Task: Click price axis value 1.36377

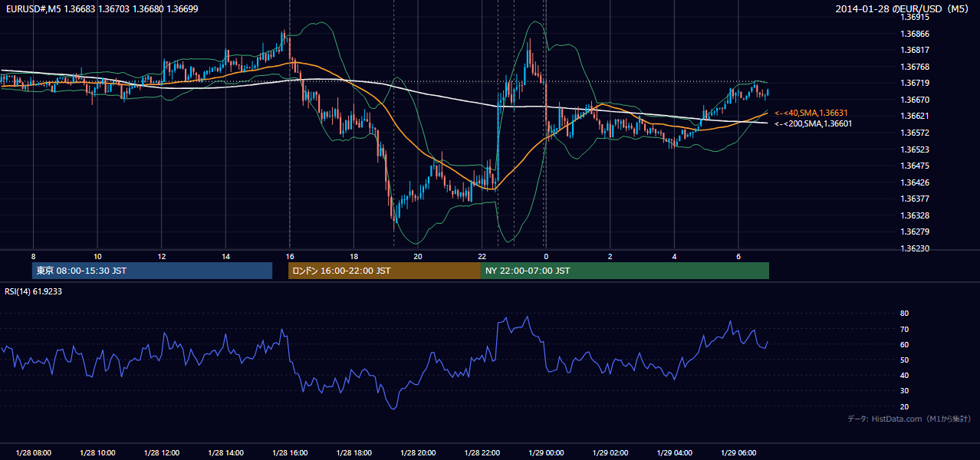Action: tap(915, 199)
